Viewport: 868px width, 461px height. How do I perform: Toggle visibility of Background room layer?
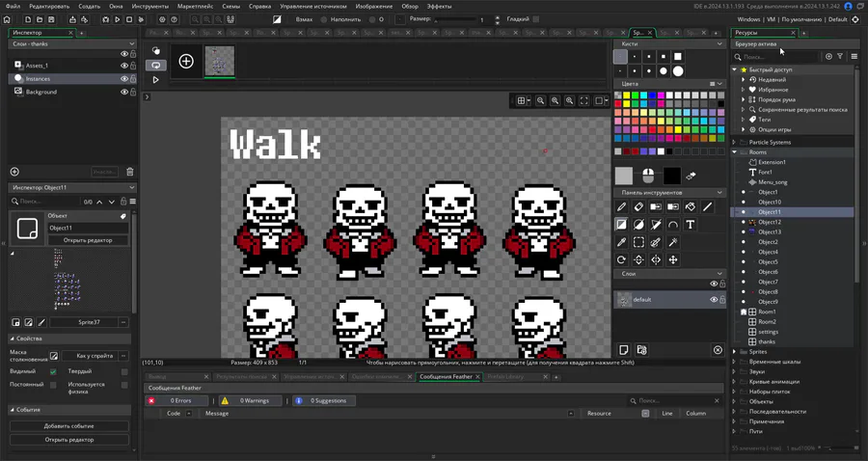pyautogui.click(x=124, y=92)
